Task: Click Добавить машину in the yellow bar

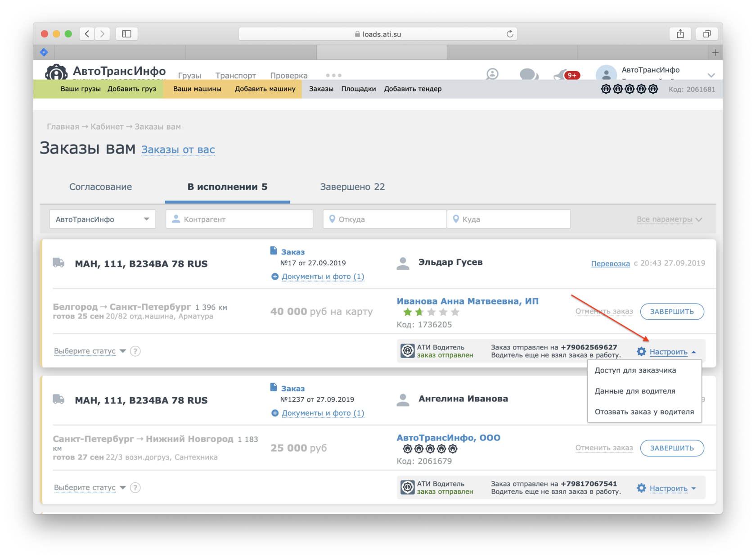Action: point(265,89)
